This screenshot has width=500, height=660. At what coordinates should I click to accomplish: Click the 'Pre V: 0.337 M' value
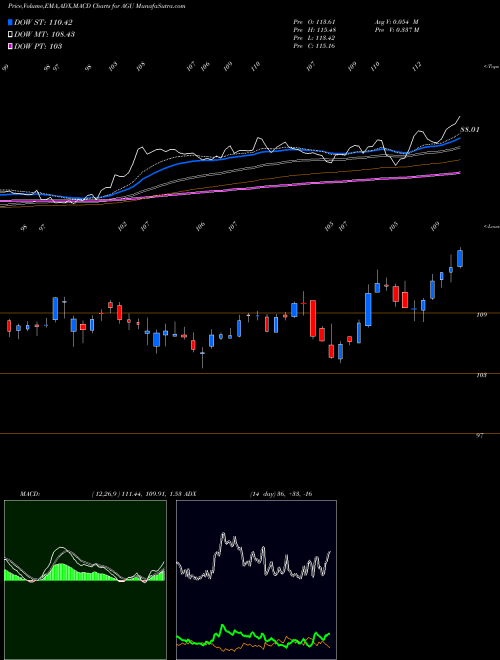pos(396,30)
